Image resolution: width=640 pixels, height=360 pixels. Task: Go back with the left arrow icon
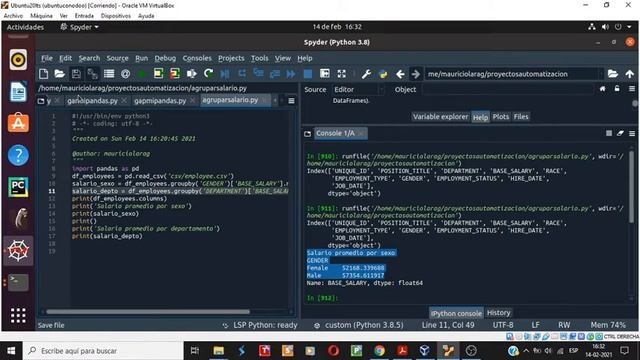[400, 74]
